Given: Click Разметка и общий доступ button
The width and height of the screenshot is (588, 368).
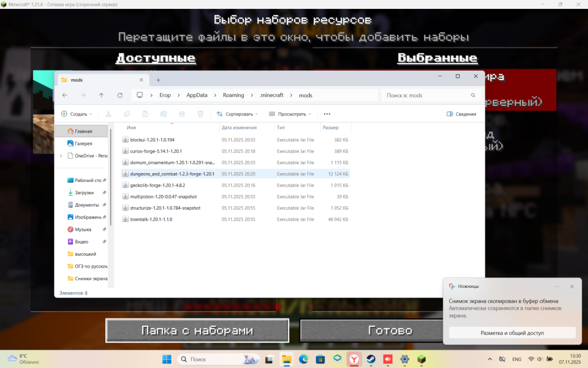Looking at the screenshot, I should [512, 333].
